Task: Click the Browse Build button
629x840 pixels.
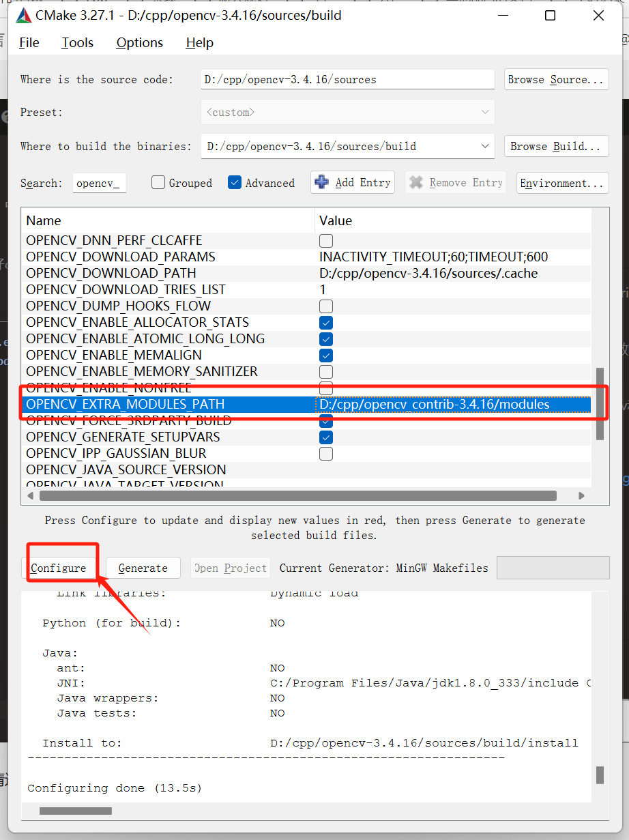Action: [x=556, y=146]
